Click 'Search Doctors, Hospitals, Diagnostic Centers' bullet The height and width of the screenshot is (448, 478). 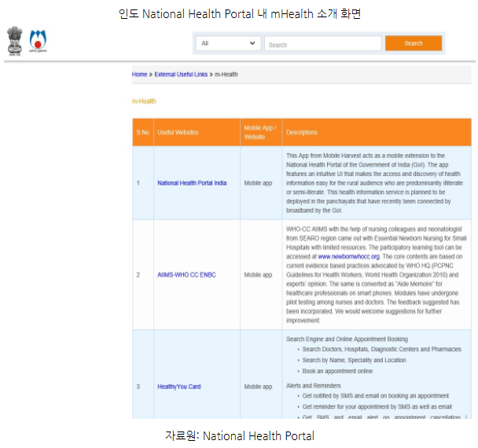(381, 349)
